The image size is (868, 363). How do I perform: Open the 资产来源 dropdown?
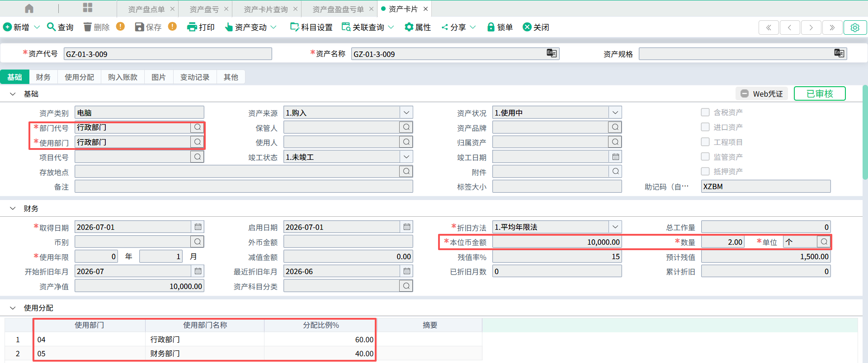coord(406,112)
